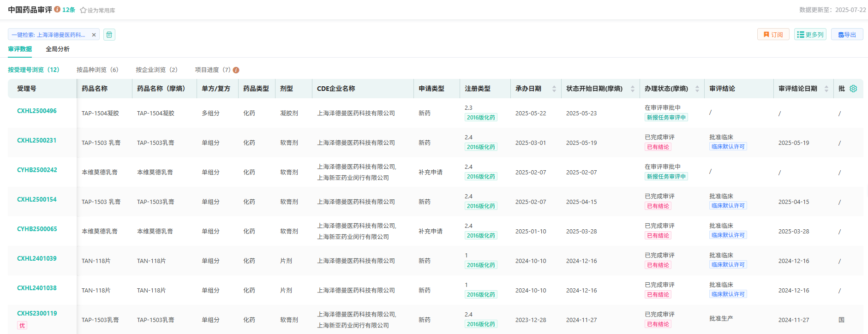The width and height of the screenshot is (868, 334).
Task: Open the 项目进度 (7) tab
Action: (x=212, y=70)
